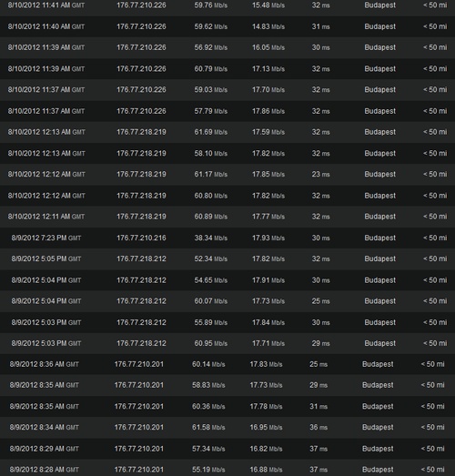Select IP address 176.77.210.216

click(141, 238)
